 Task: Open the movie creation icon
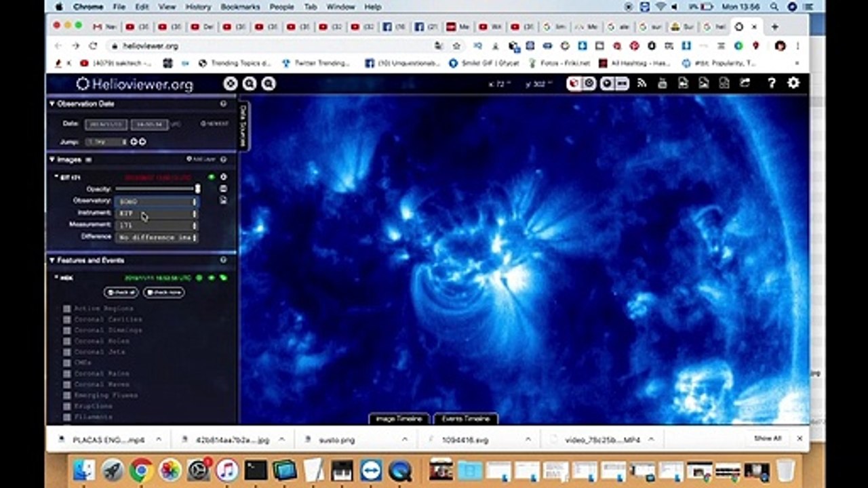pos(683,83)
